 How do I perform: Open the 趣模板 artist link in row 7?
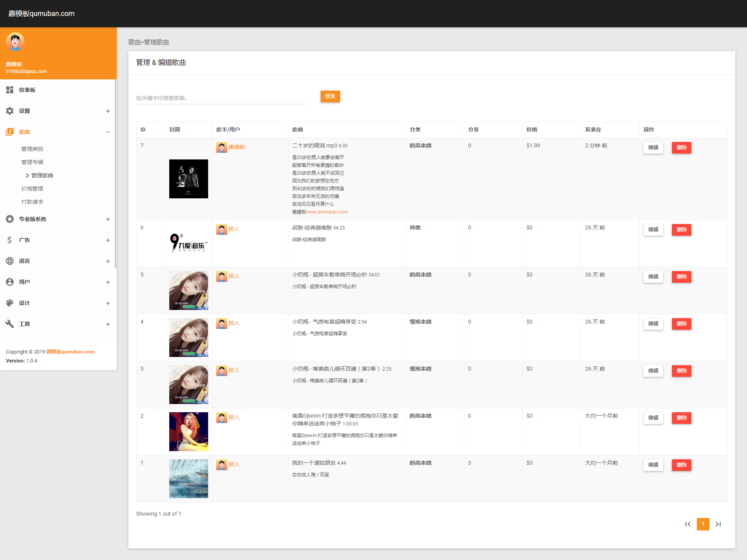pos(237,147)
